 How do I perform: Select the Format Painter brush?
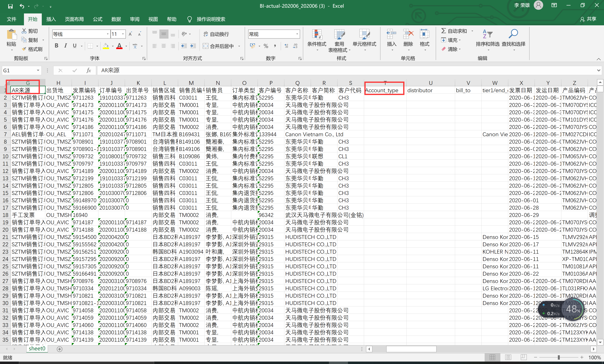coord(24,49)
